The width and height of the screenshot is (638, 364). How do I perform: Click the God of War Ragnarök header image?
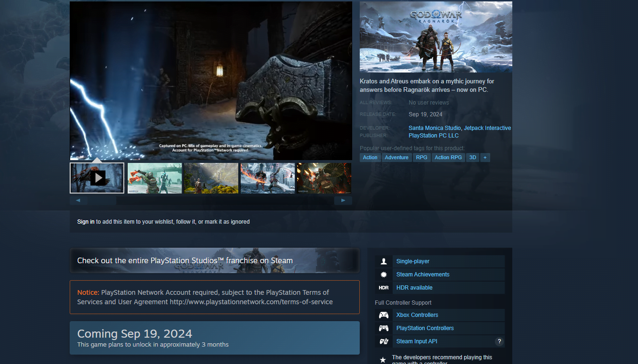(x=436, y=37)
